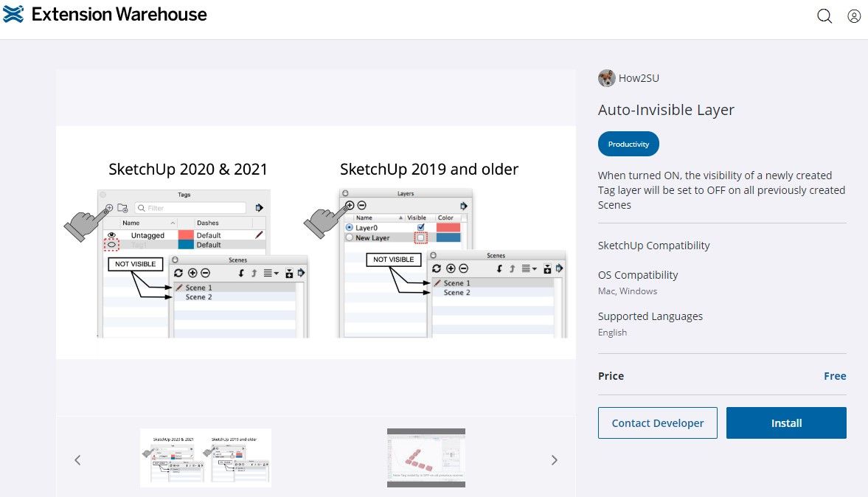Click the Add Tag folder icon in Tags panel
868x497 pixels.
[122, 209]
